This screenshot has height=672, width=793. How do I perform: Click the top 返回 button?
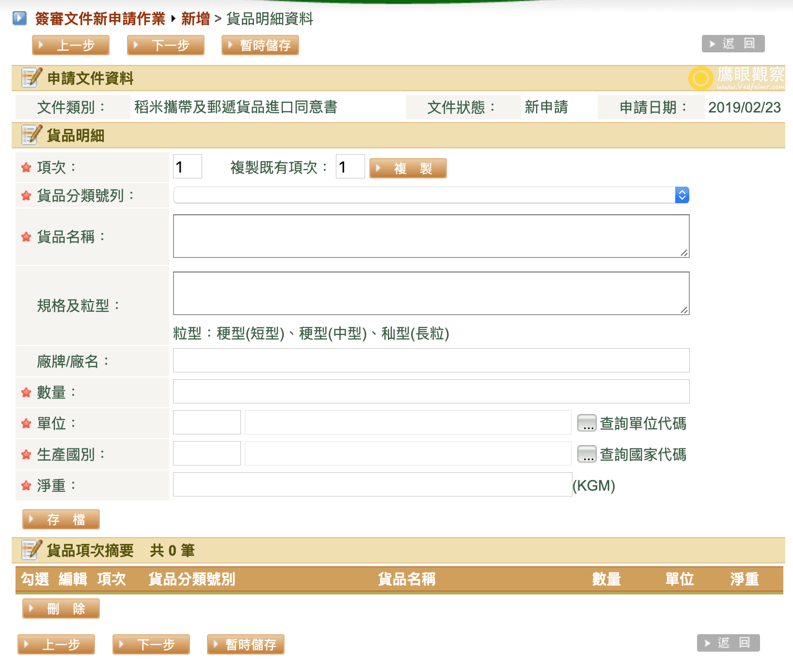coord(733,44)
